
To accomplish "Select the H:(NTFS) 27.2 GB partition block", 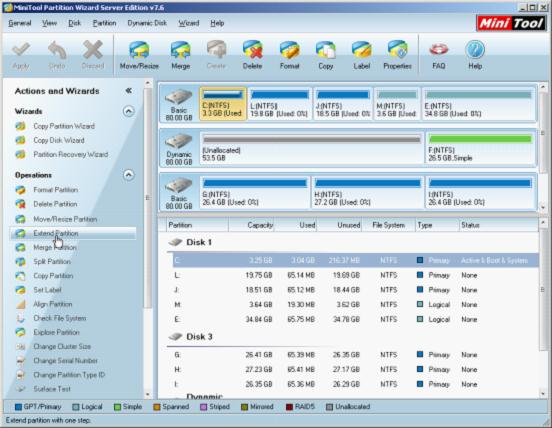I will click(x=368, y=193).
